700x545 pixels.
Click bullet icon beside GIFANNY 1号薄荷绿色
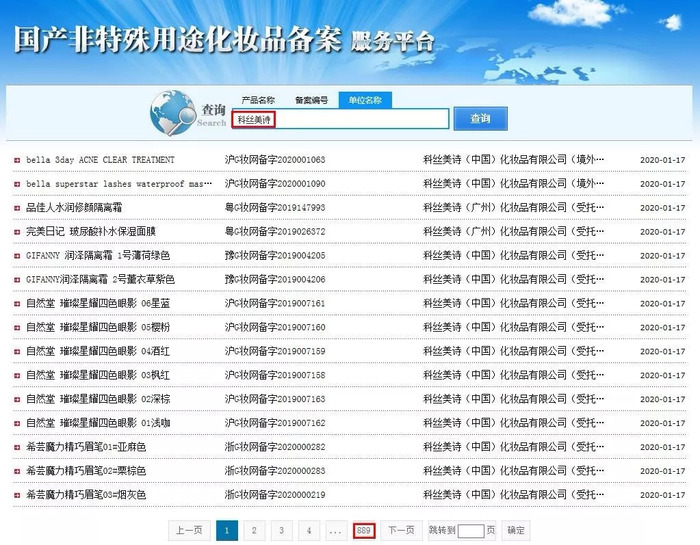[17, 256]
